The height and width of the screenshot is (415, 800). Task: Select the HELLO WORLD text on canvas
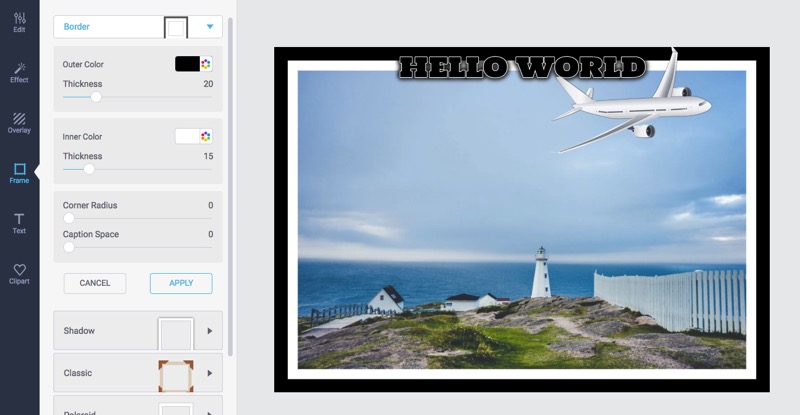coord(522,67)
